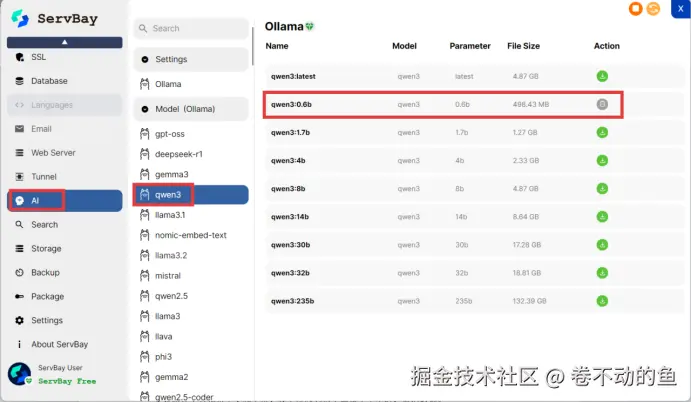Click the ServBay User avatar
This screenshot has height=402, width=691.
19,374
